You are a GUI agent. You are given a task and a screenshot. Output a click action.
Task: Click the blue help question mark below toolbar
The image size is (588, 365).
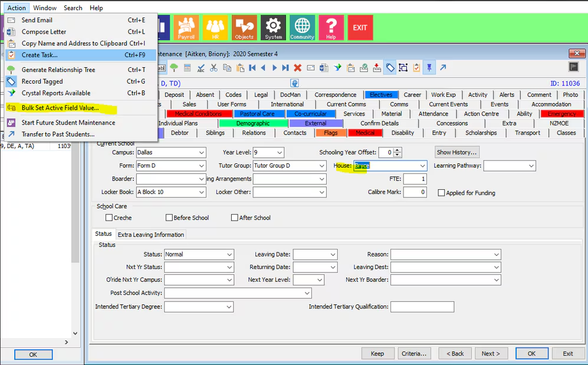(295, 84)
